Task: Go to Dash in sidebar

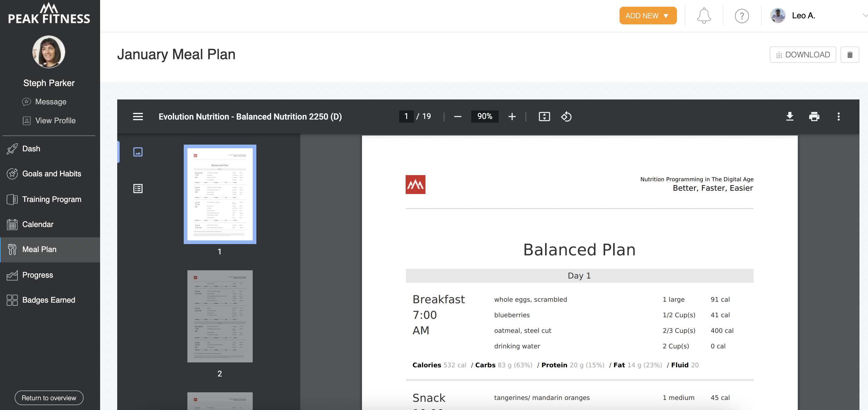Action: click(x=50, y=149)
